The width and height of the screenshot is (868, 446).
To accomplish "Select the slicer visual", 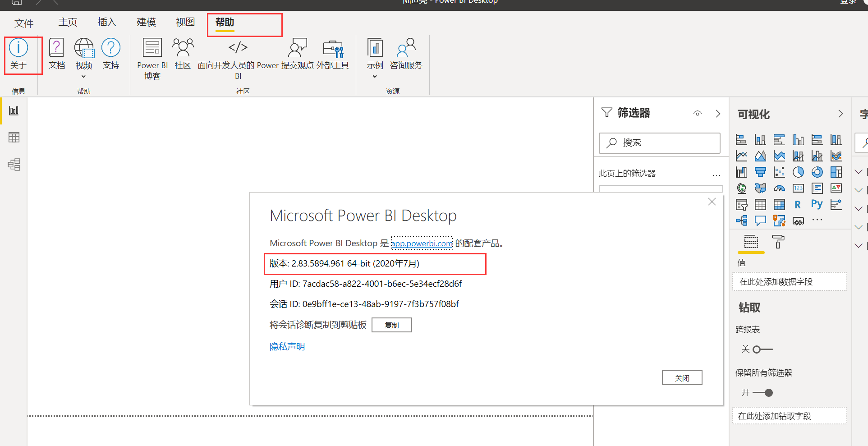I will tap(741, 205).
